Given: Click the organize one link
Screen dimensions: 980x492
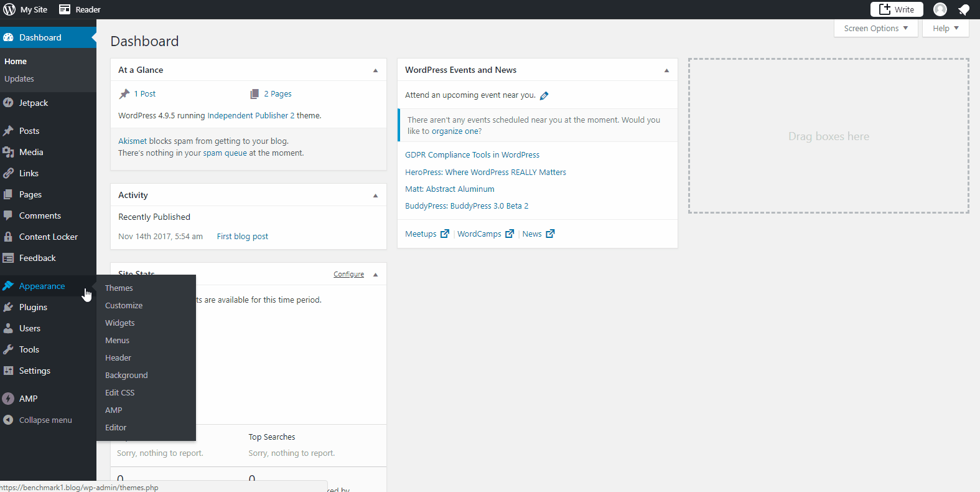Looking at the screenshot, I should pos(455,131).
